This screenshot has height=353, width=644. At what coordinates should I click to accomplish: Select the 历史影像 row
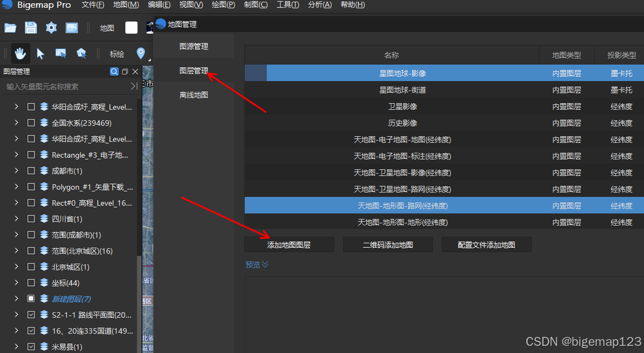click(444, 123)
